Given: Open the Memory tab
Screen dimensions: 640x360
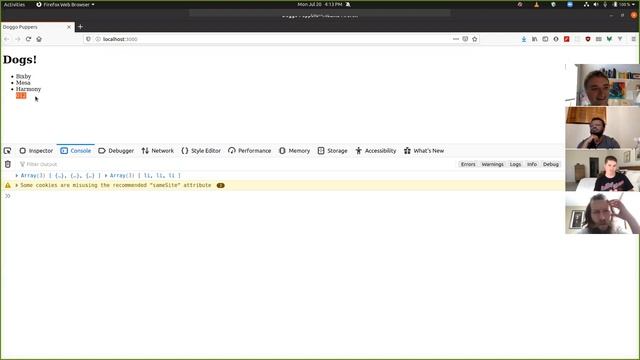Looking at the screenshot, I should pyautogui.click(x=294, y=151).
